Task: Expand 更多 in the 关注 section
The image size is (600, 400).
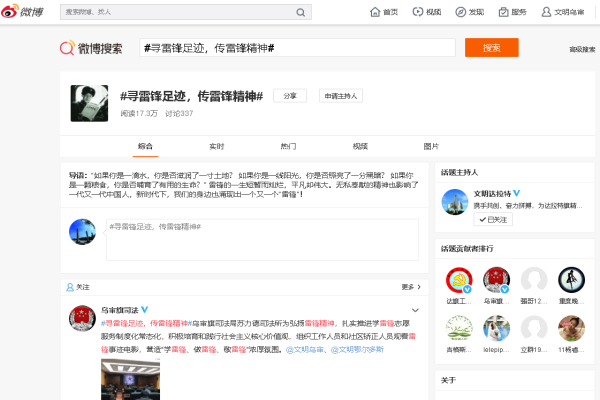Action: pos(411,287)
